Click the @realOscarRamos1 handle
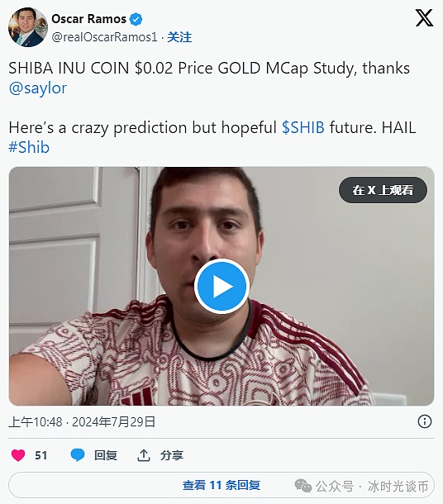The image size is (443, 504). click(x=104, y=37)
